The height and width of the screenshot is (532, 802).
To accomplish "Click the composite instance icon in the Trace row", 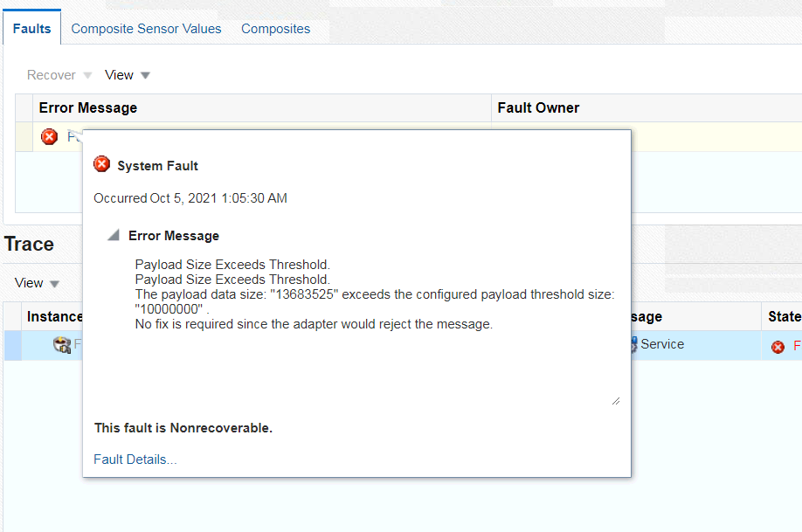I will point(61,344).
